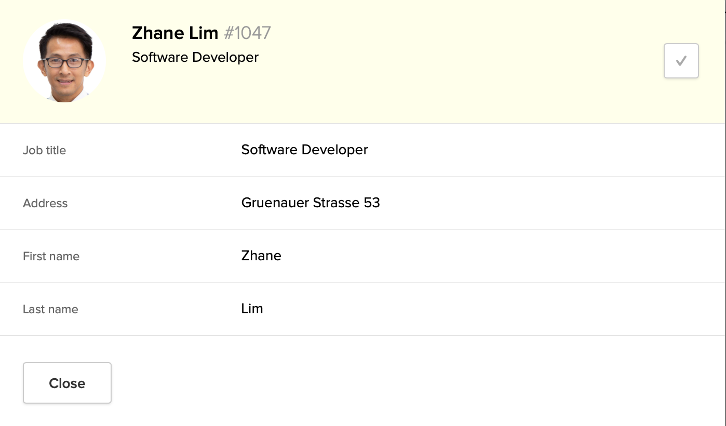Screen dimensions: 726x426
Task: Click the Last name field label
Action: point(50,309)
